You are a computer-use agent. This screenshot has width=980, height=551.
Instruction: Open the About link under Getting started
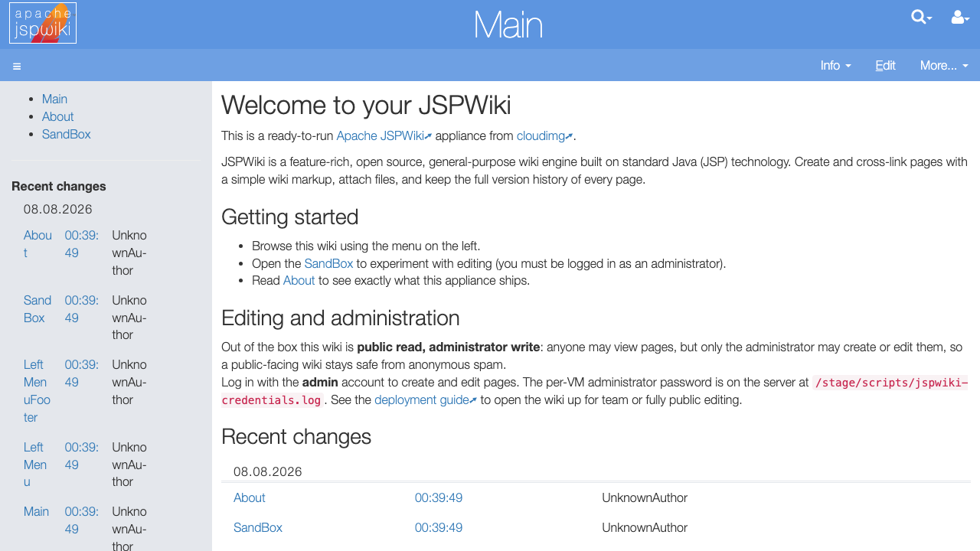299,280
